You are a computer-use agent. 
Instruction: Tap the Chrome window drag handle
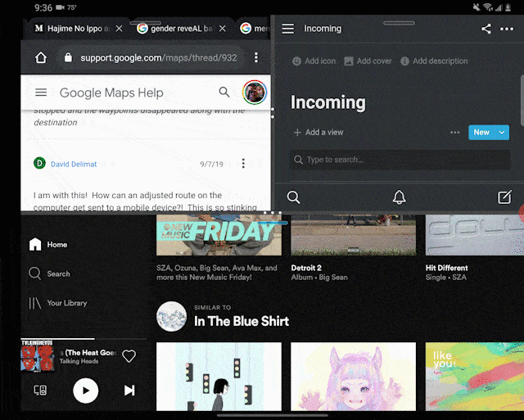(x=146, y=23)
